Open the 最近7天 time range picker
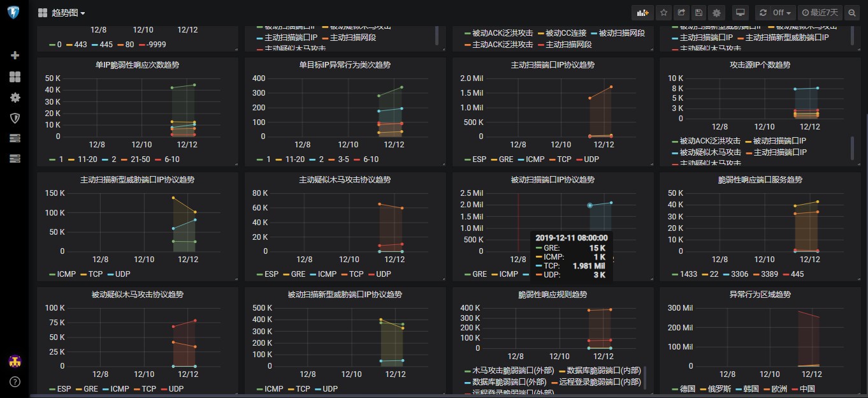Viewport: 868px width, 398px height. click(820, 13)
